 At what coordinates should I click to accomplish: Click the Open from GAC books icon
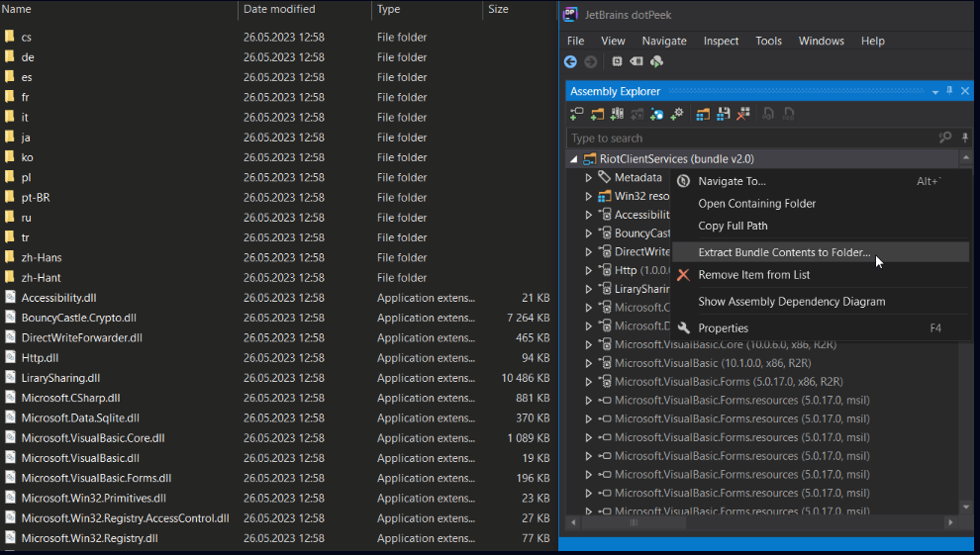pos(617,114)
